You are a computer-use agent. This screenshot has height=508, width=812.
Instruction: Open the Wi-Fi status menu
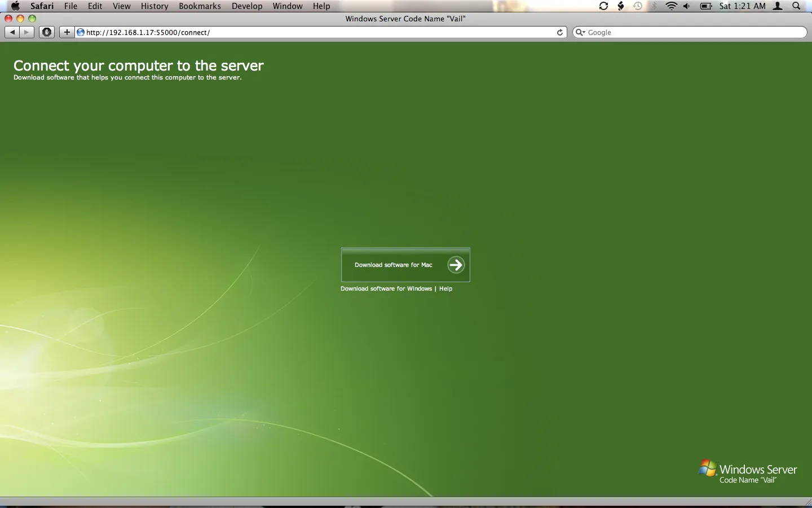(671, 6)
